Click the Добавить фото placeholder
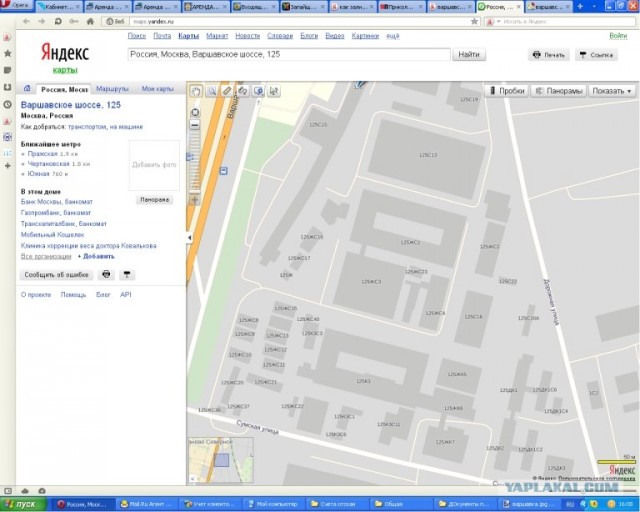Viewport: 640px width, 512px height. [154, 165]
